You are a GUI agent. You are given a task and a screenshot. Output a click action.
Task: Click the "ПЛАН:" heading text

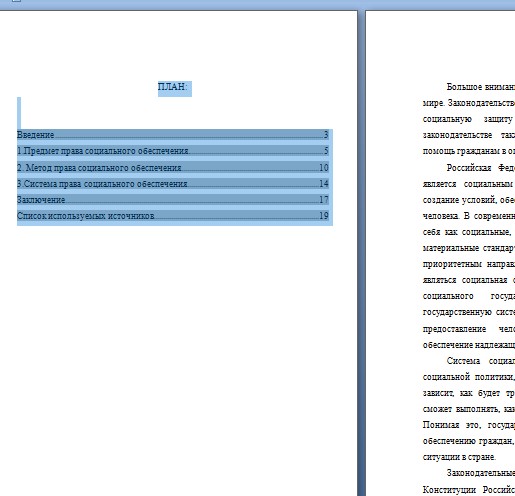point(172,87)
